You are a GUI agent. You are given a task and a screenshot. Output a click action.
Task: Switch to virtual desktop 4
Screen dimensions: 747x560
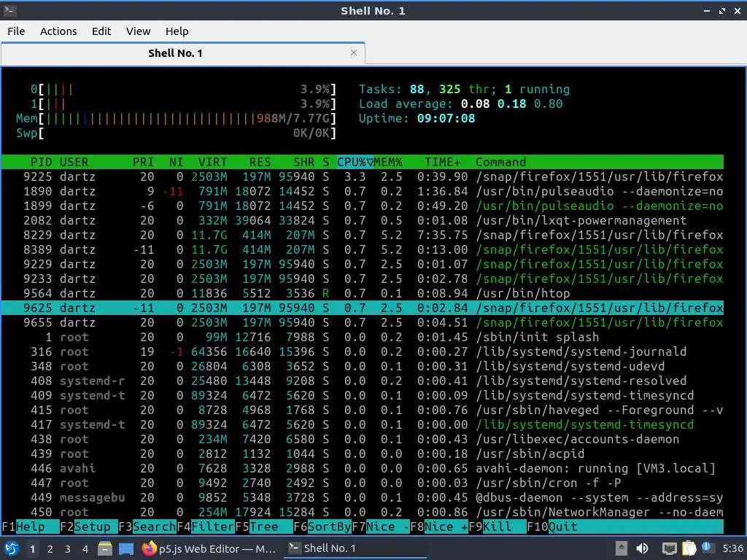(85, 548)
